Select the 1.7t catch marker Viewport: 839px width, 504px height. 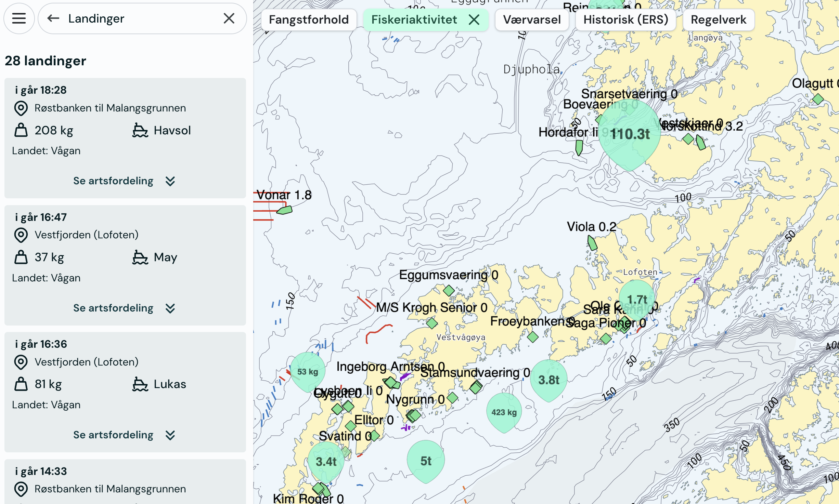pyautogui.click(x=637, y=299)
